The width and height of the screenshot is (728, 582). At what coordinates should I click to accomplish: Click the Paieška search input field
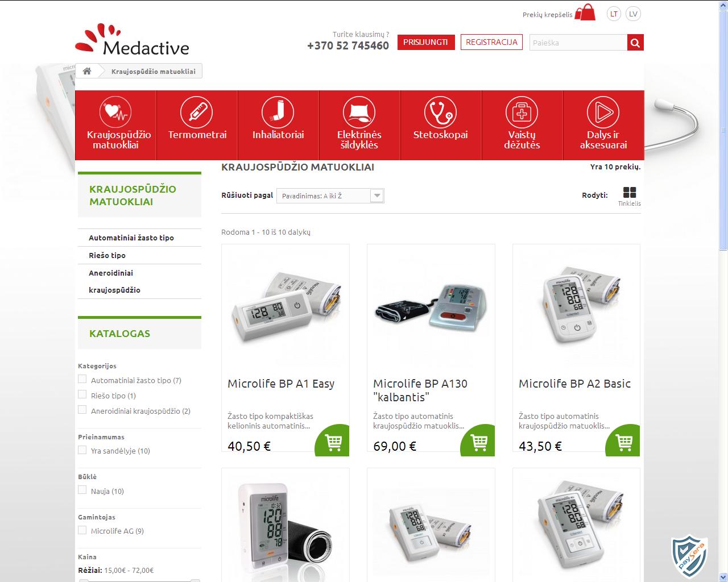pyautogui.click(x=578, y=43)
